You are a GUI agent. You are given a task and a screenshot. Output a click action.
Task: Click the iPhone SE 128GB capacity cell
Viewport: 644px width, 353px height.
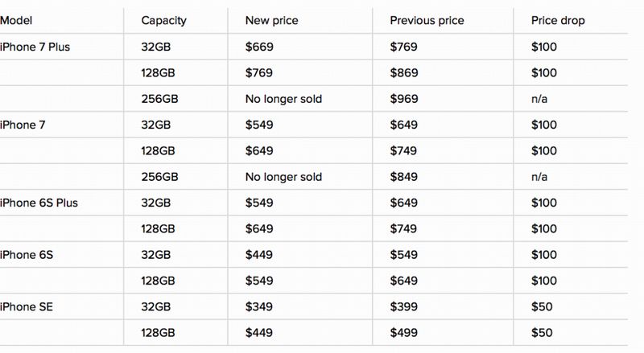[x=159, y=333]
